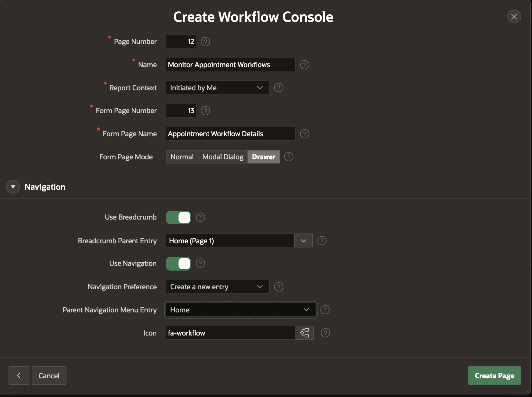Click the Cancel button

pyautogui.click(x=49, y=375)
